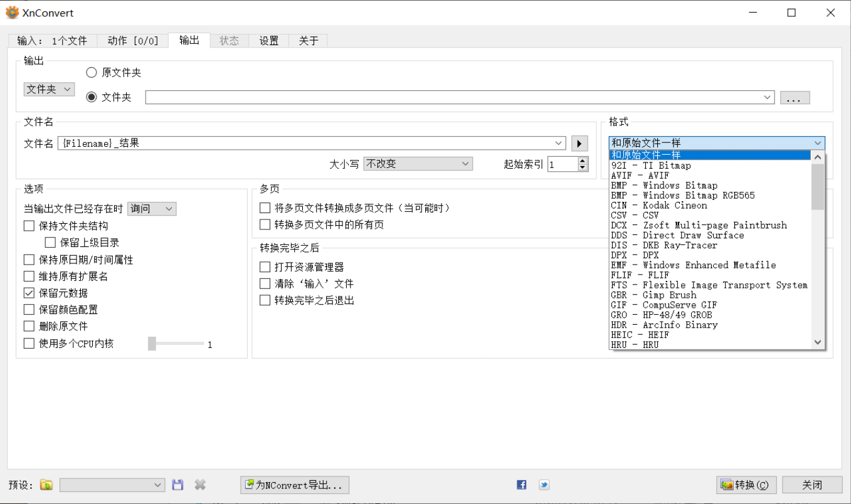Image resolution: width=851 pixels, height=504 pixels.
Task: Select the 原文件夹 radio button
Action: click(91, 72)
